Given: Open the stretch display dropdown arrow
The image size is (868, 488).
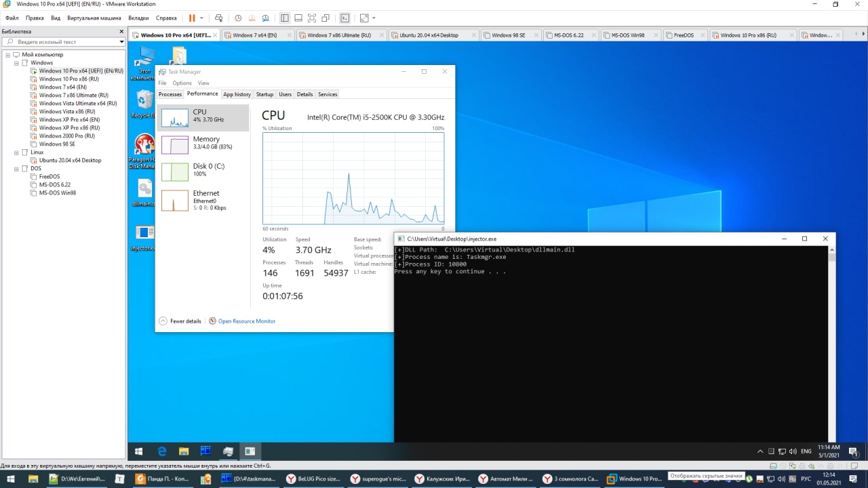Looking at the screenshot, I should 374,18.
